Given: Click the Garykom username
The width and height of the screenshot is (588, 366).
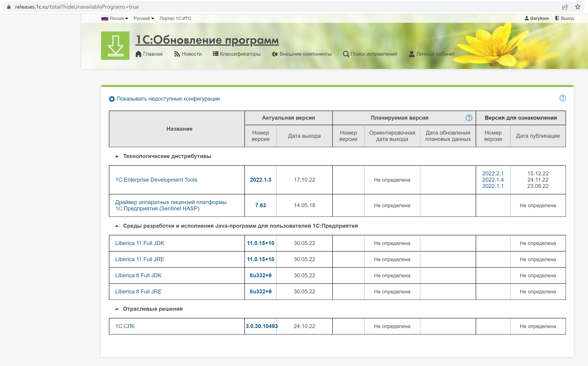Looking at the screenshot, I should click(x=540, y=18).
